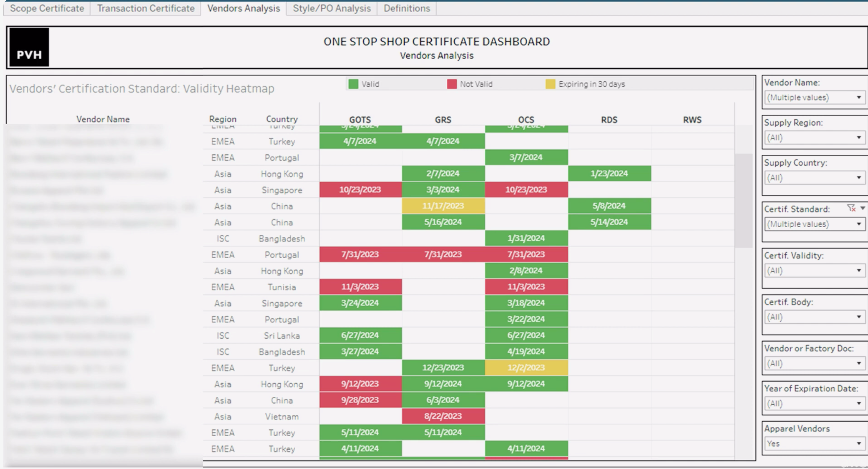Screen dimensions: 868x469
Task: Click the PVH logo icon
Action: (x=29, y=47)
